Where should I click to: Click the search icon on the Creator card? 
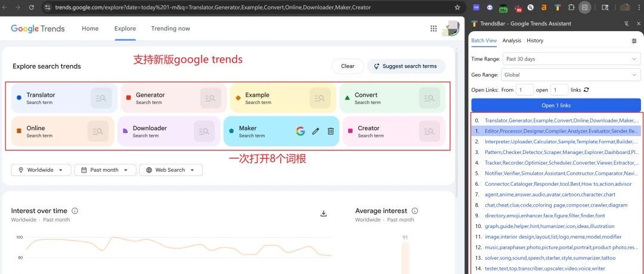[x=429, y=131]
